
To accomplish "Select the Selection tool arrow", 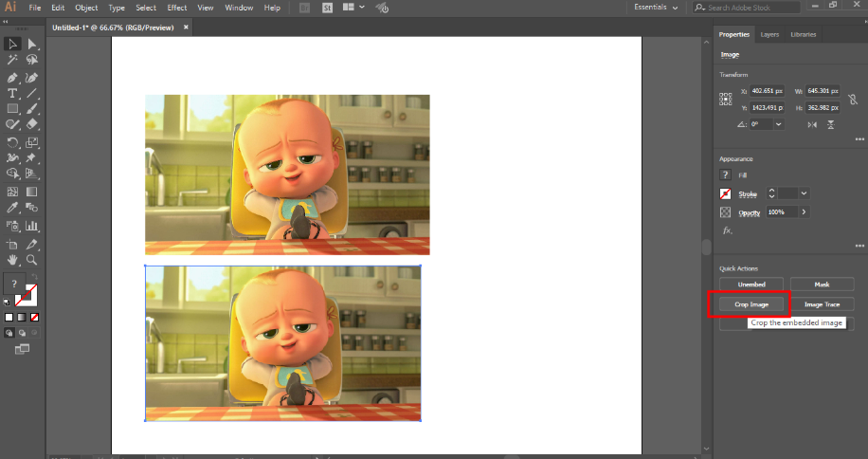I will click(x=12, y=44).
